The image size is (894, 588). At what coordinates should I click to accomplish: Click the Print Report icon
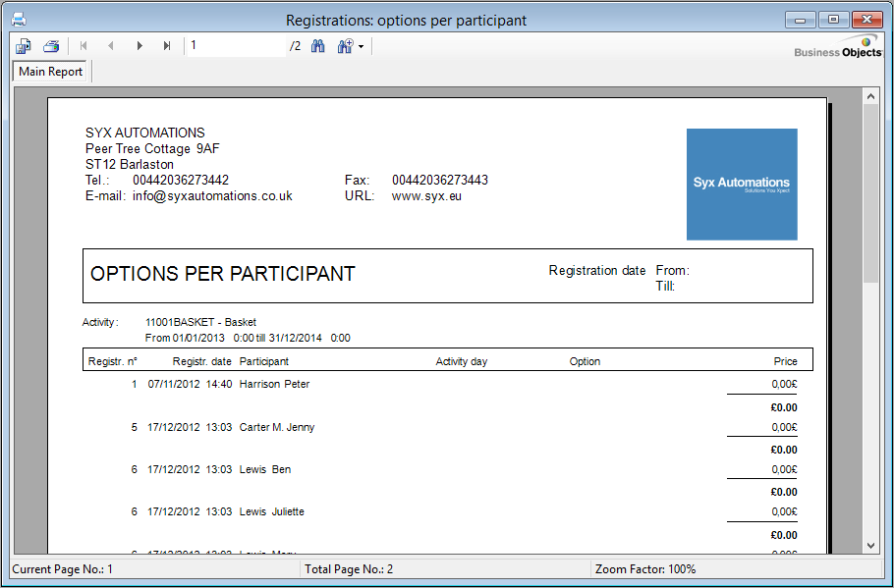tap(51, 46)
